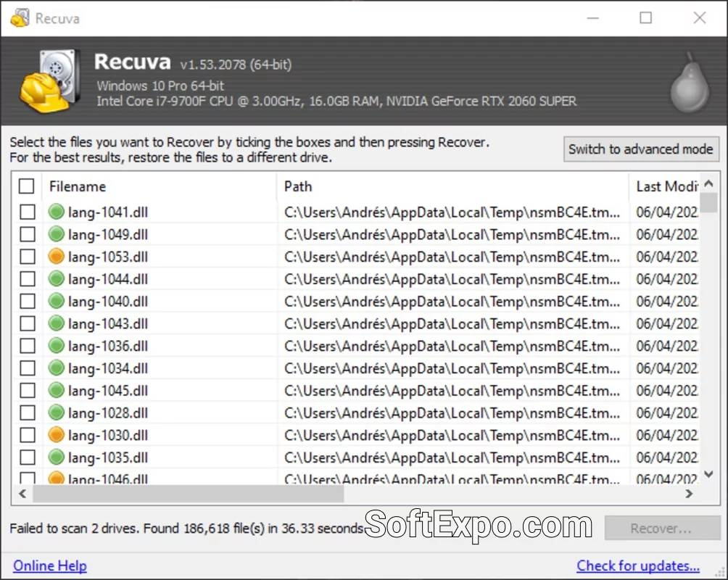The width and height of the screenshot is (728, 580).
Task: Click the green status dot beside lang-1044.dll
Action: click(56, 278)
